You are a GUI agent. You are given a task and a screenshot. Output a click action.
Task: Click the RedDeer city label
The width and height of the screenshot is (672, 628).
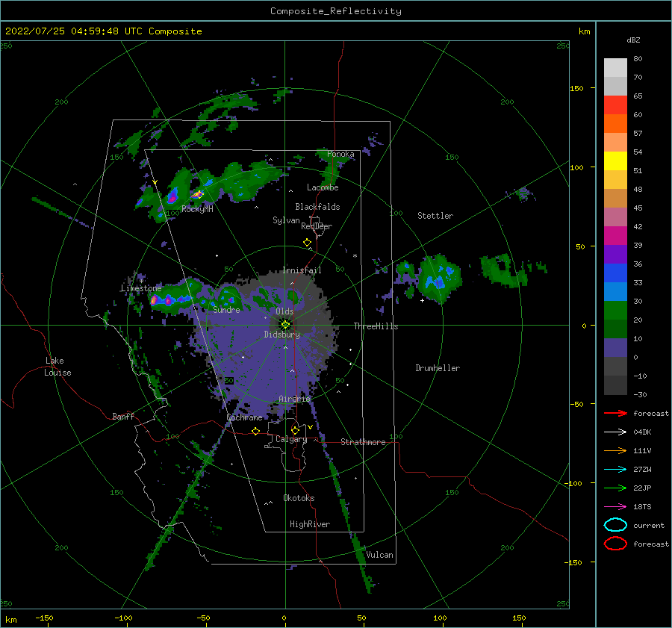317,226
